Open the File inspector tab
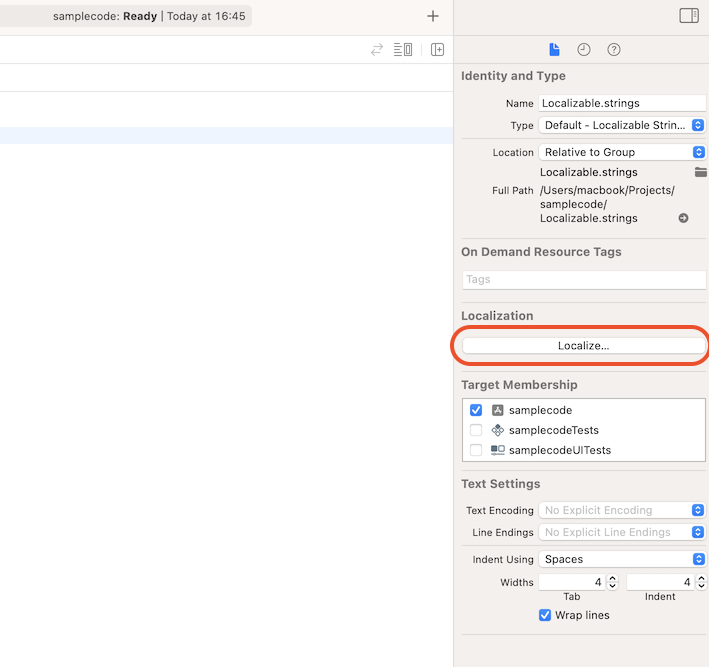The image size is (709, 667). coord(554,50)
